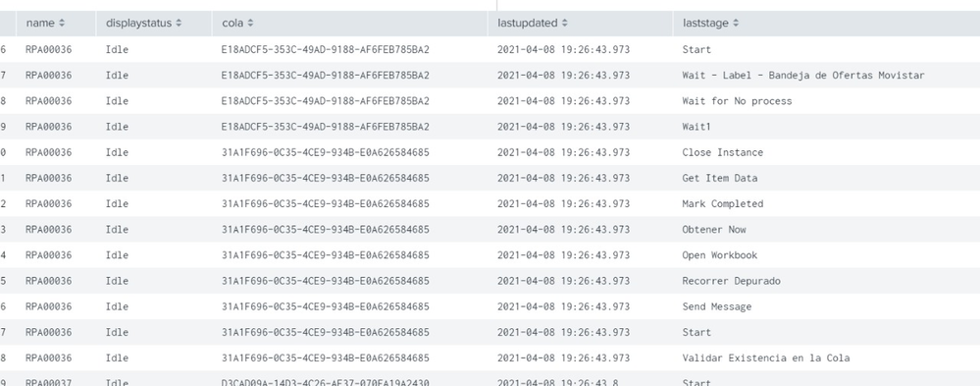The image size is (980, 386).
Task: Click the Get Item Data cell
Action: click(x=720, y=178)
